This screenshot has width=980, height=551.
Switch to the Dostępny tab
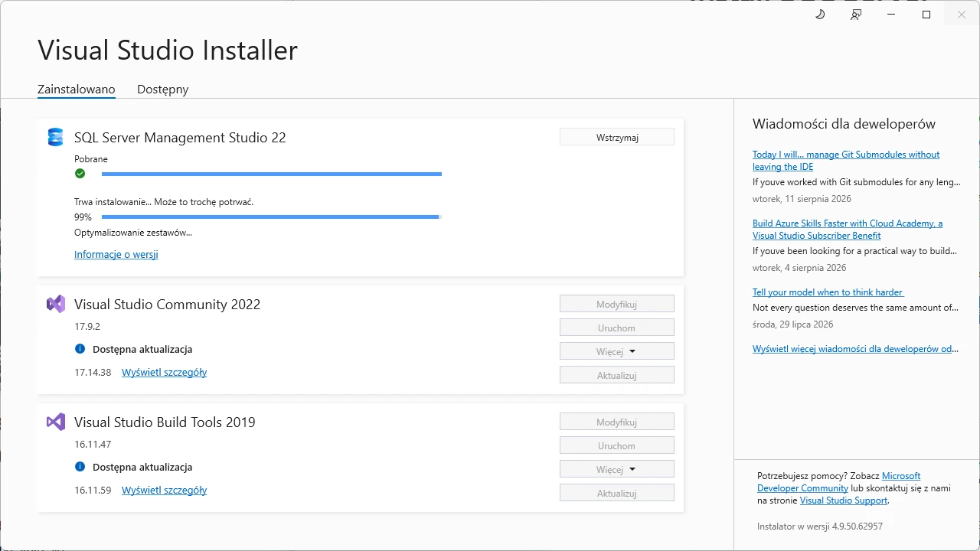click(x=162, y=90)
